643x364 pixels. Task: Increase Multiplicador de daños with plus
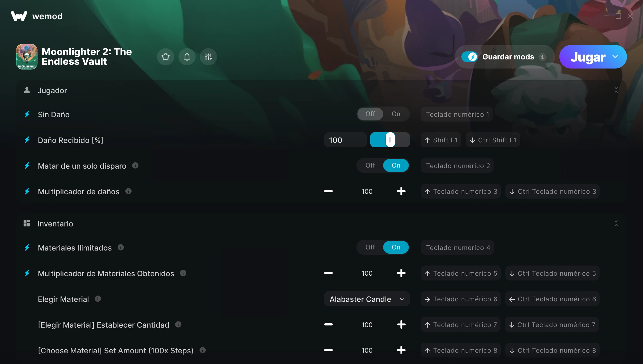[x=401, y=191]
